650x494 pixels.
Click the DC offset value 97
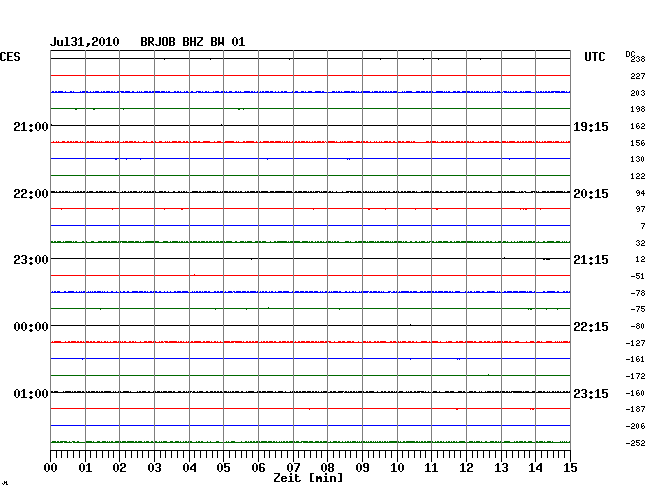tap(640, 209)
